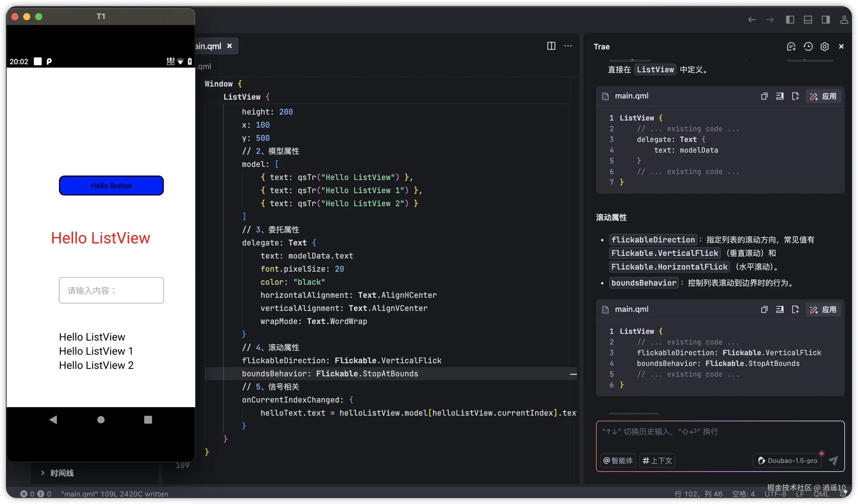Send message with paper plane icon
Viewport: 858px width, 504px height.
coord(833,461)
